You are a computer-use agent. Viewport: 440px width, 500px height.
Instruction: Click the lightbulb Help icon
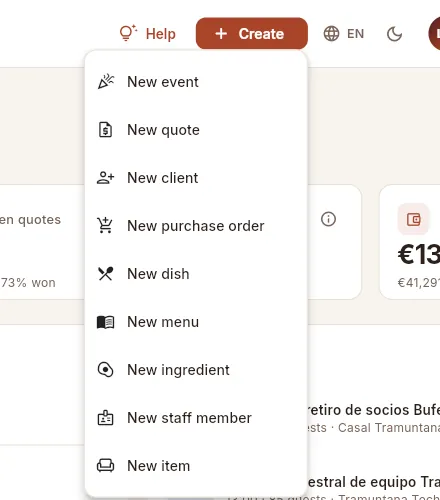[128, 33]
